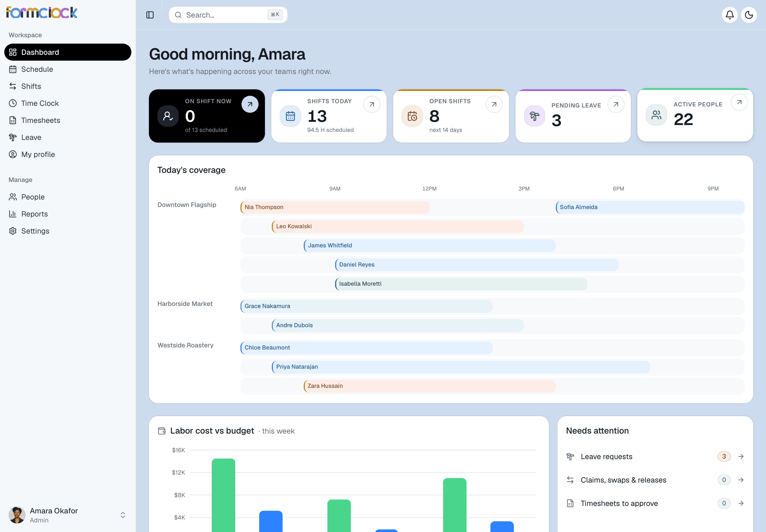Select Zara Hussain's shift bar
766x532 pixels.
click(x=430, y=386)
